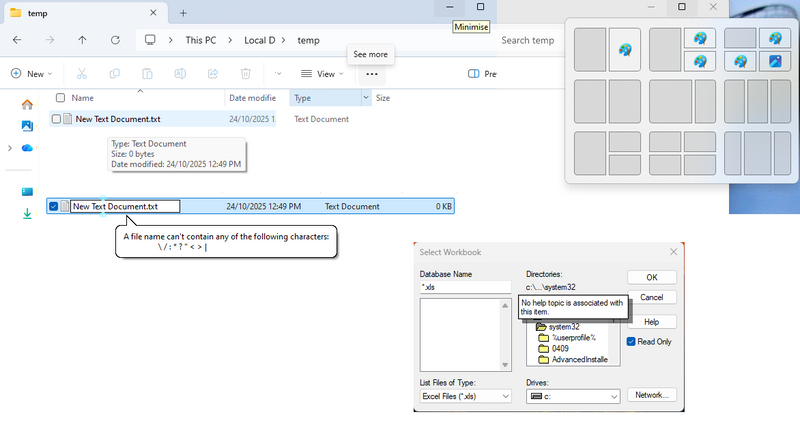Image resolution: width=800 pixels, height=446 pixels.
Task: Tick the select-all checkbox beside Name
Action: (x=60, y=98)
